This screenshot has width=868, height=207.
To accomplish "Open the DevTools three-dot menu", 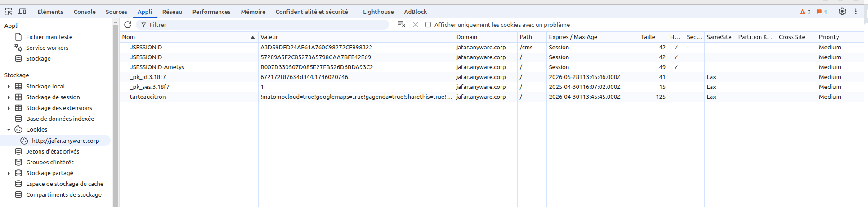I will (856, 12).
